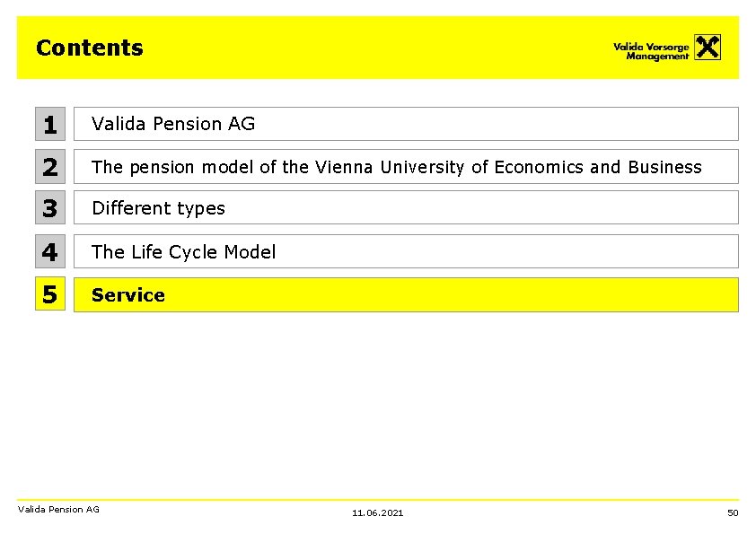Click the Valida Vorsorge Management logo text
The height and width of the screenshot is (534, 756).
pos(651,51)
